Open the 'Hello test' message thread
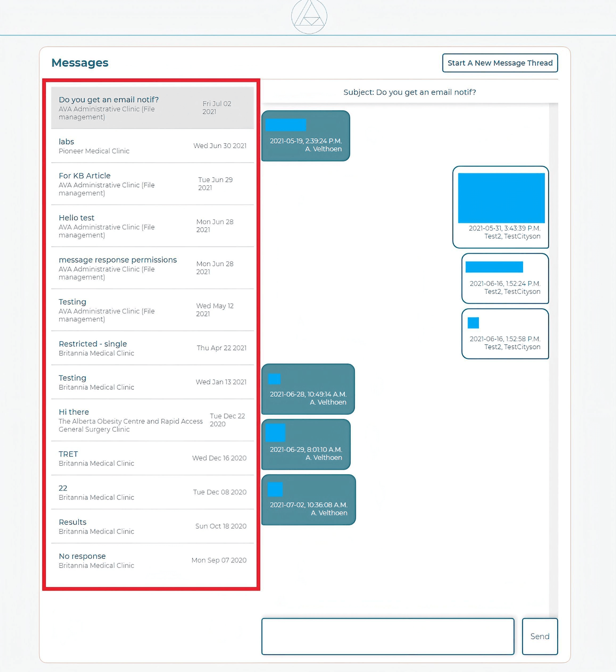The height and width of the screenshot is (672, 616). coord(152,226)
